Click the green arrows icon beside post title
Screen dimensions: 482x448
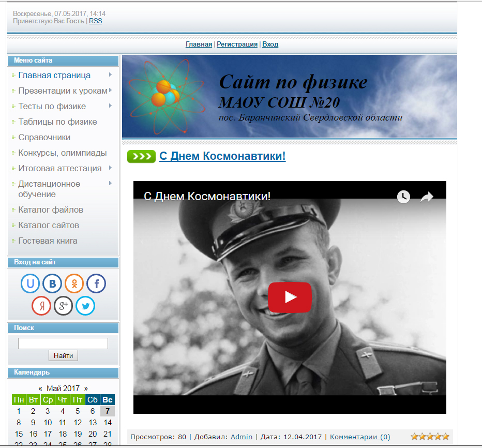tap(141, 157)
